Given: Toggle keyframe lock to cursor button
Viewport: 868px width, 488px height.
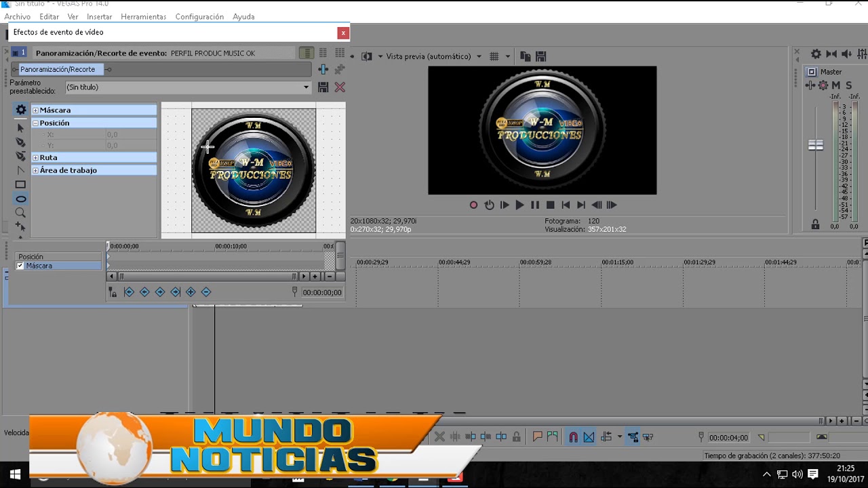Looking at the screenshot, I should (x=113, y=292).
